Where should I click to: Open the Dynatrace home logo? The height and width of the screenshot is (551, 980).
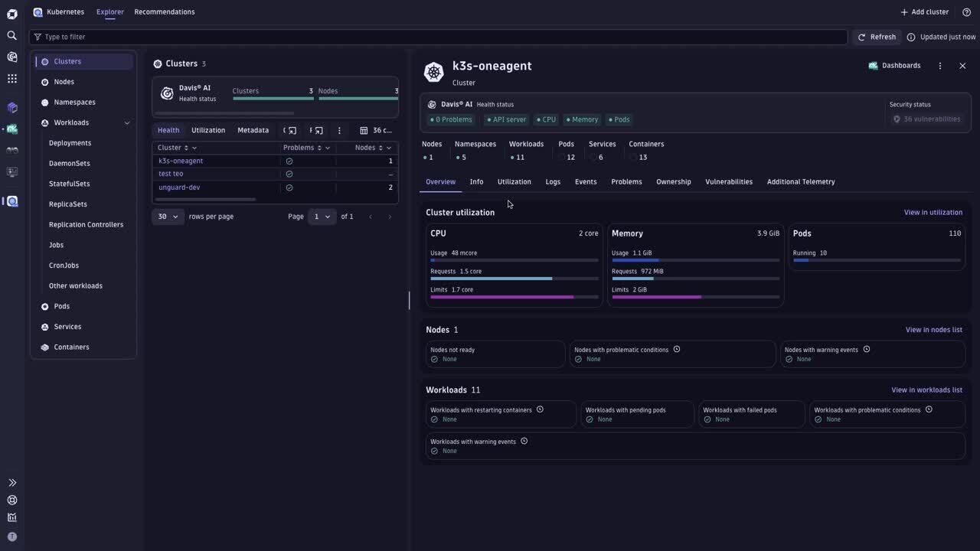point(11,14)
